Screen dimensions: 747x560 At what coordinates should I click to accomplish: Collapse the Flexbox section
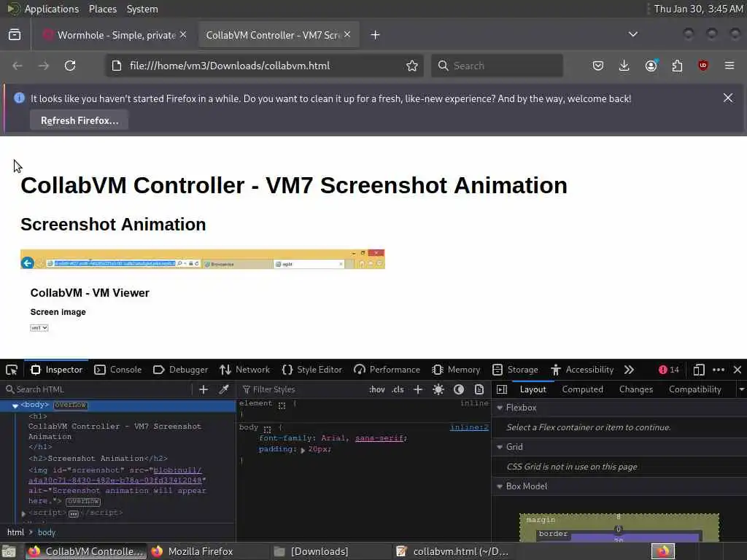tap(500, 408)
